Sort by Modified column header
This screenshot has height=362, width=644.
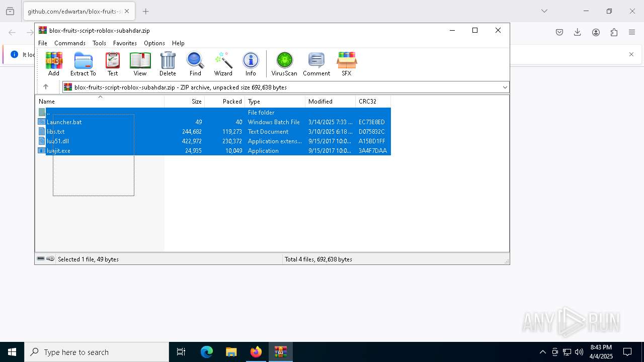tap(331, 102)
